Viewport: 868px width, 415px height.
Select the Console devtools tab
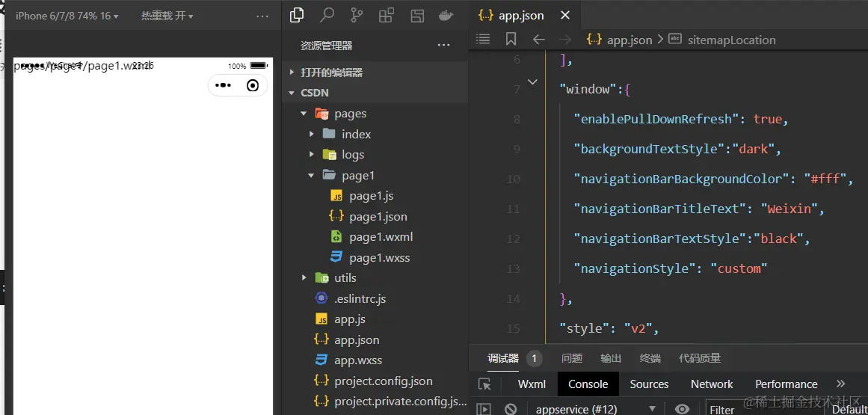click(588, 384)
